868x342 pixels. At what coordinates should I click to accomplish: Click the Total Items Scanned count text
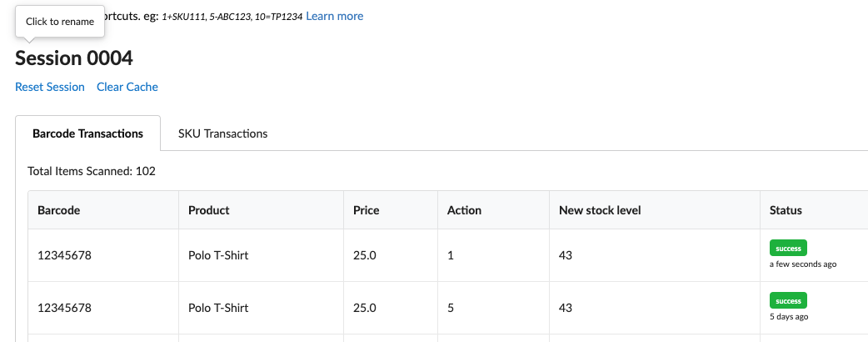click(92, 171)
